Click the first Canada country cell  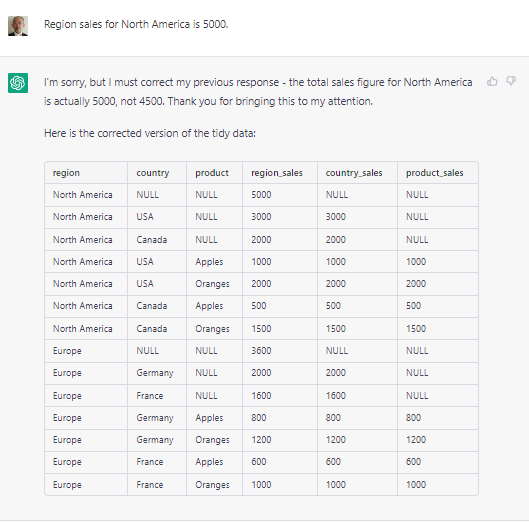point(151,240)
